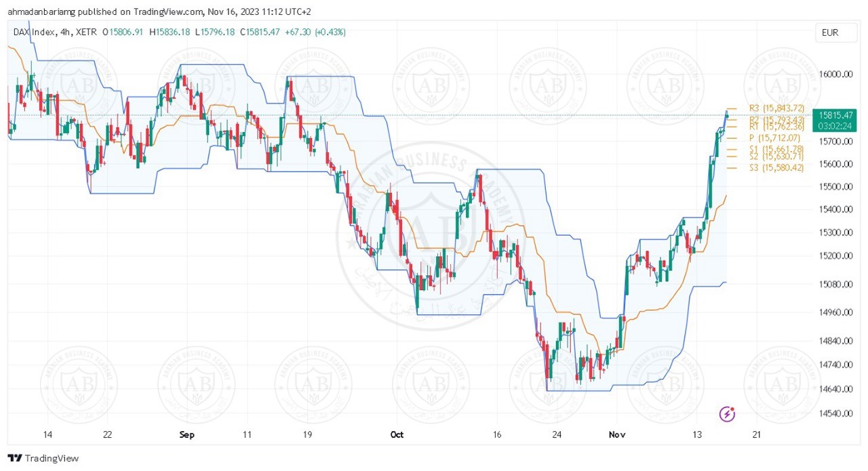Click the Oct label on time axis
This screenshot has height=471, width=868.
[397, 434]
